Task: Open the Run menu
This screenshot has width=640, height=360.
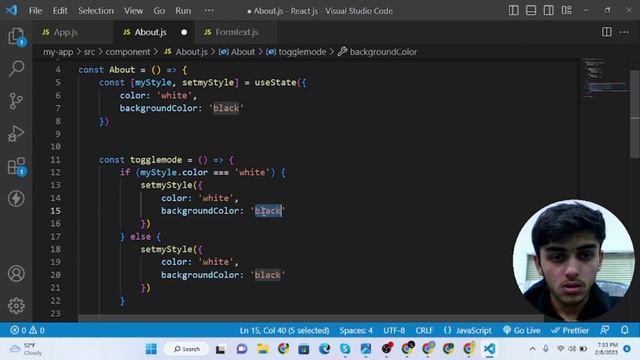Action: [x=183, y=11]
